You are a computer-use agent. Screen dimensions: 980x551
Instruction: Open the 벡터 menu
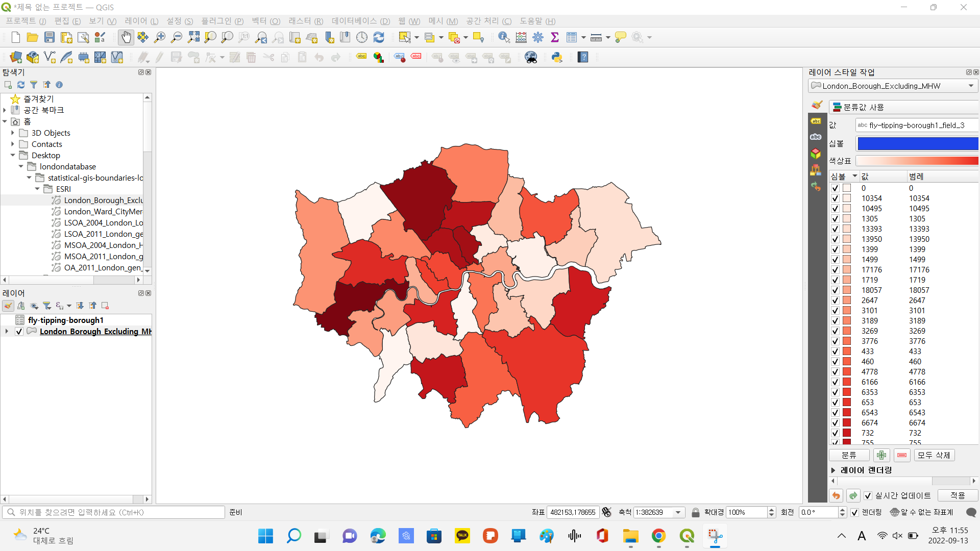pos(265,21)
